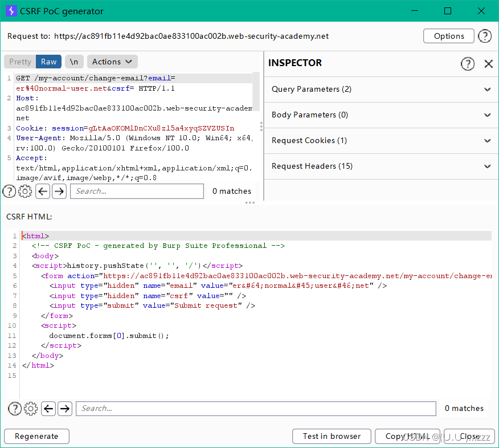Expand Request Cookies (1) section
Viewport: 499px width, 448px height.
pos(381,141)
